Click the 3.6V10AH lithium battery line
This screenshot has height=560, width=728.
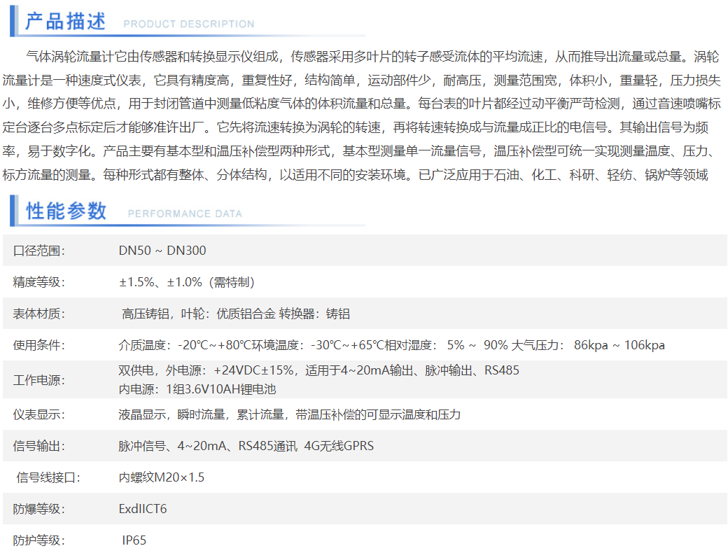click(197, 389)
